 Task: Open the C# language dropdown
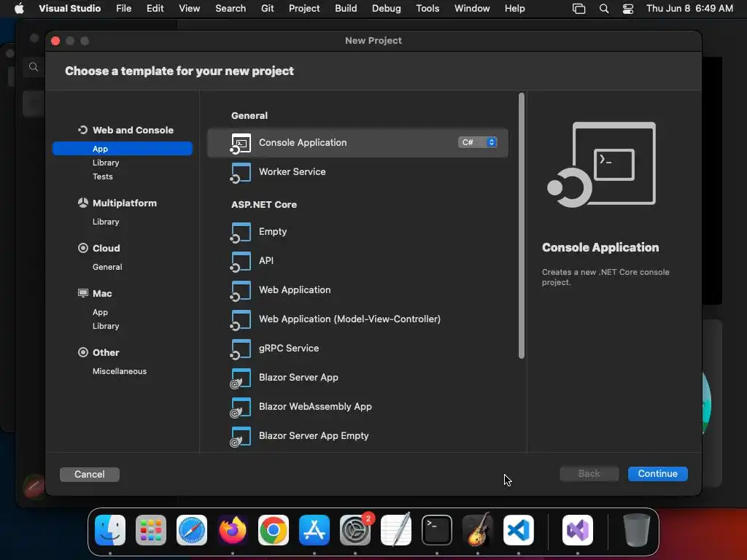point(478,142)
